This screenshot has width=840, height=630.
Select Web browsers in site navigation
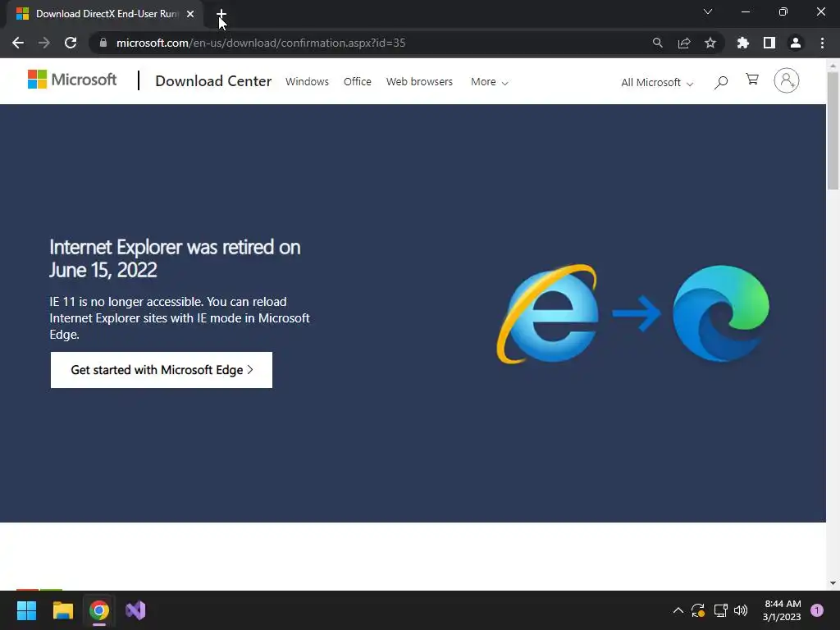coord(419,81)
